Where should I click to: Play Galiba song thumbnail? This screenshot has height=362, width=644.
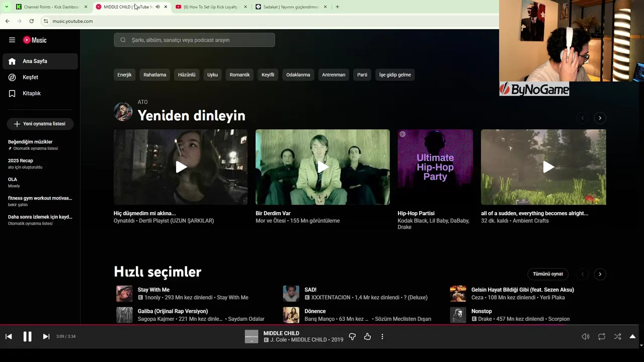coord(124,315)
